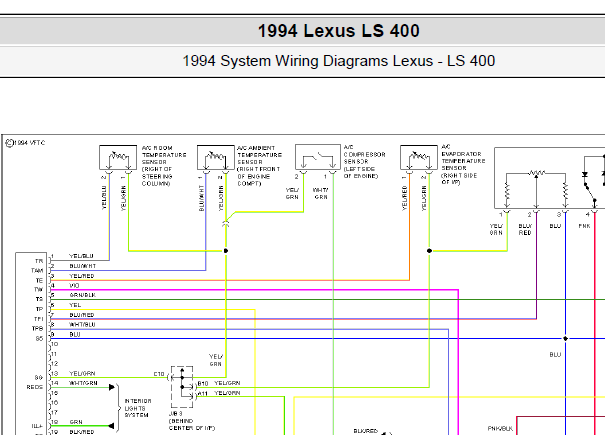The width and height of the screenshot is (605, 435).
Task: Click the "A/C COMPRESSOR SENSOR" description text
Action: (364, 161)
